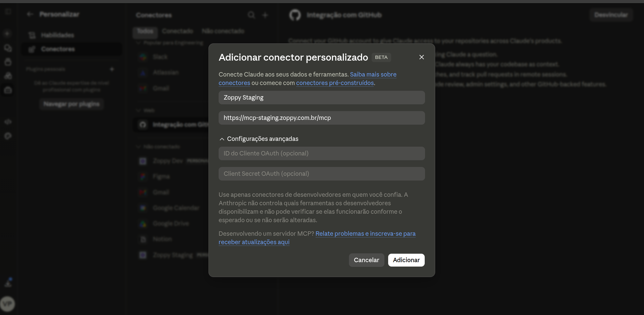Select the Google Calendar connector icon
The image size is (644, 315).
(143, 208)
